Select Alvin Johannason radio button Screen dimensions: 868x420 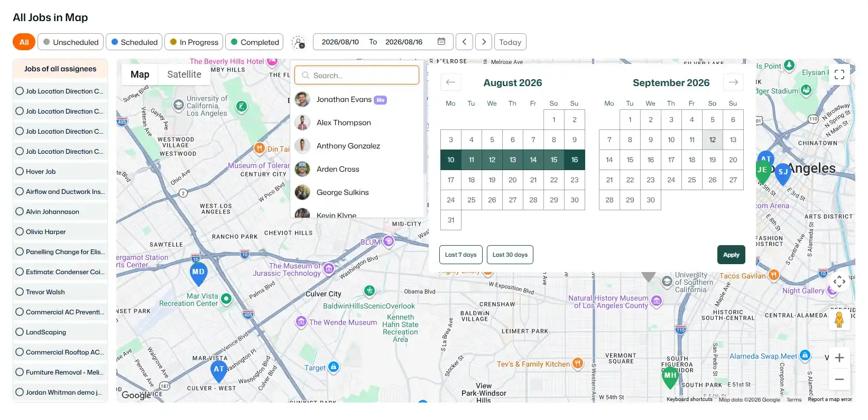click(20, 211)
